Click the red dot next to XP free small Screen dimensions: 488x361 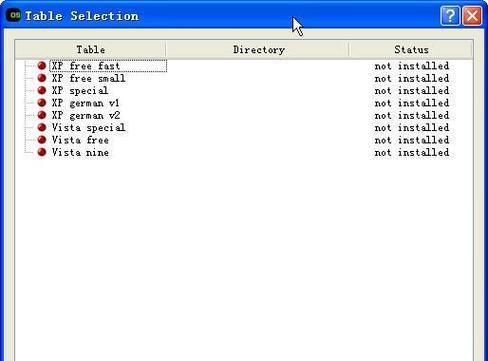[42, 78]
